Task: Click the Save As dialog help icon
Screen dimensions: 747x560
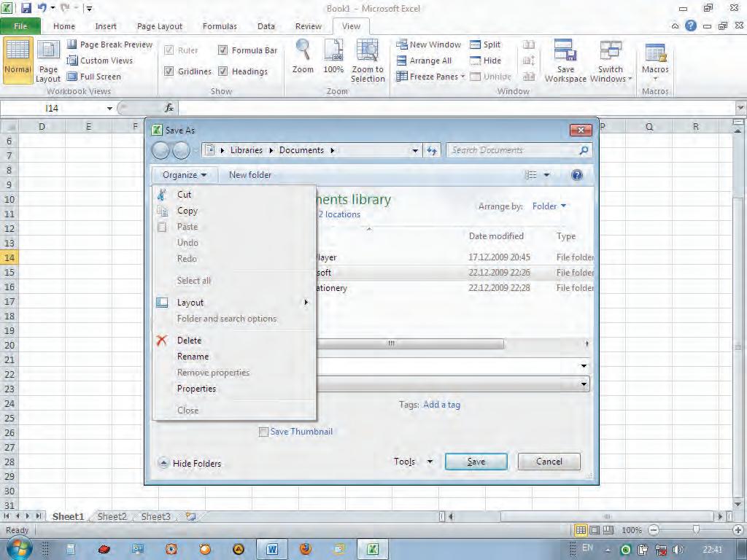Action: pyautogui.click(x=577, y=175)
